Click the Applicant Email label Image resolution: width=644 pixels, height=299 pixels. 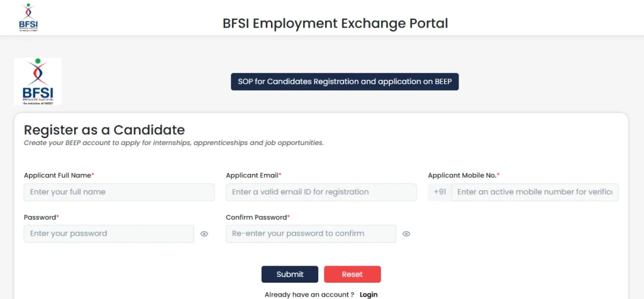click(253, 175)
